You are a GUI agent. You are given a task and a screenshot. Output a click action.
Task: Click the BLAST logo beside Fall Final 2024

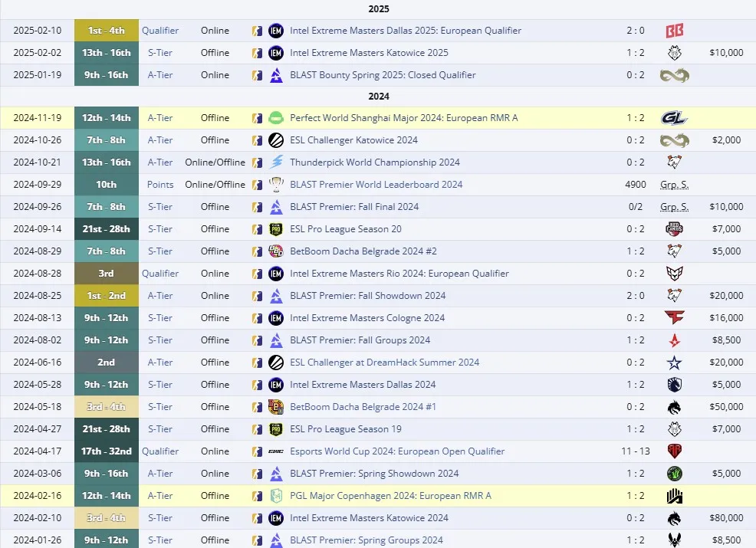276,206
